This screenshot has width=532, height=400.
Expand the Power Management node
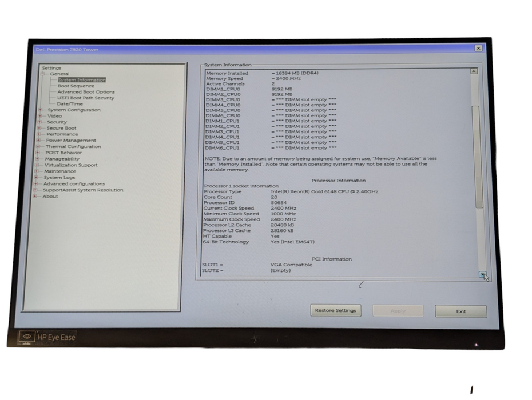[39, 141]
